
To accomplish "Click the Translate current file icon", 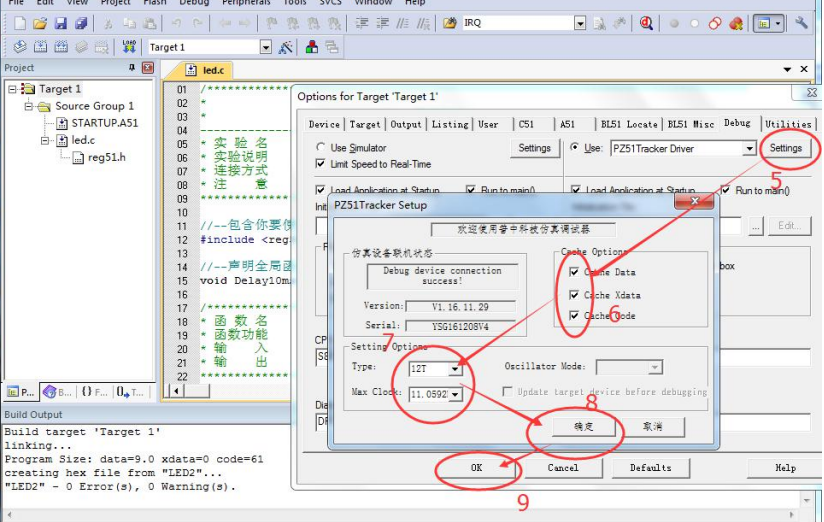I will coord(19,47).
